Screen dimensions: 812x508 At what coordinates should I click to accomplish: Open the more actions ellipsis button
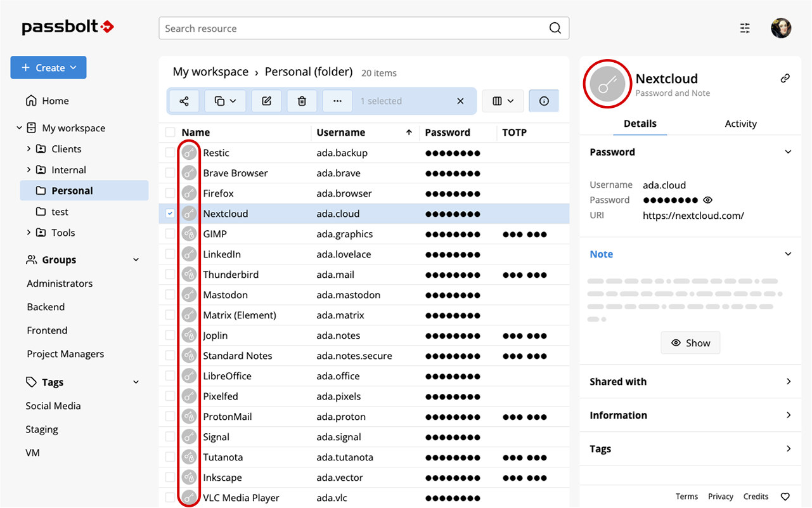click(337, 101)
